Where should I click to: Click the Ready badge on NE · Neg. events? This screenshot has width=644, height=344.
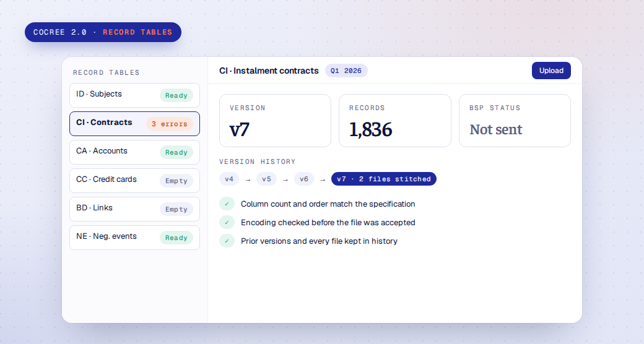click(176, 238)
